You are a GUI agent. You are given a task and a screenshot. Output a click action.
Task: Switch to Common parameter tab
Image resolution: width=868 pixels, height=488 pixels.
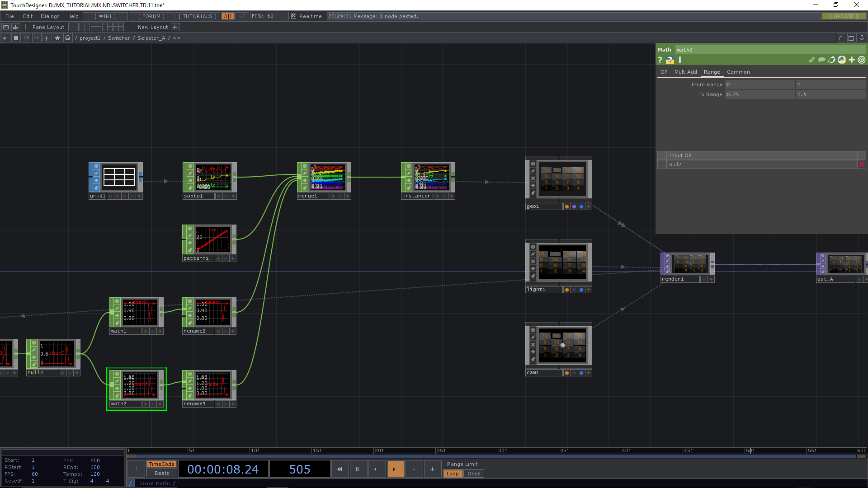click(738, 72)
